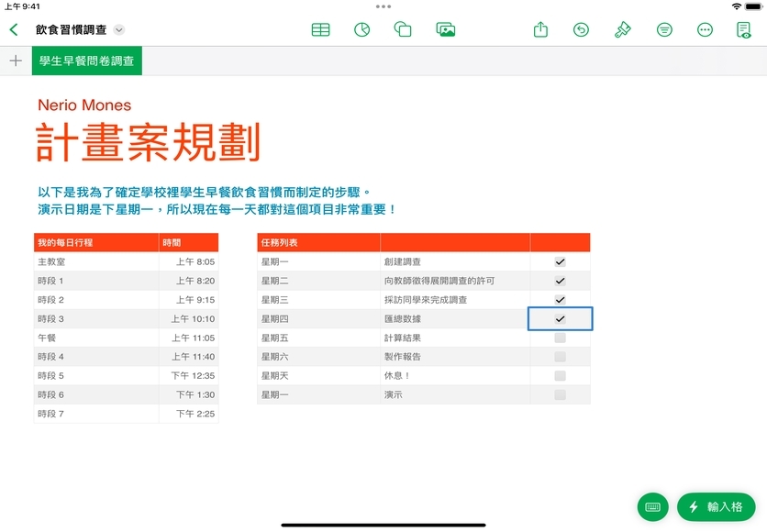Screen dimensions: 767x532
Task: Open the media insert menu
Action: pos(446,29)
